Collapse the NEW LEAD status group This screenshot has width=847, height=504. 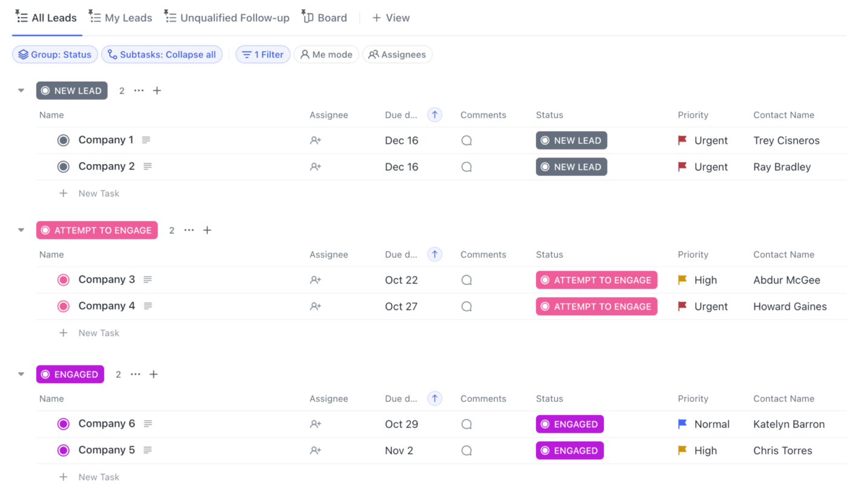click(x=21, y=90)
